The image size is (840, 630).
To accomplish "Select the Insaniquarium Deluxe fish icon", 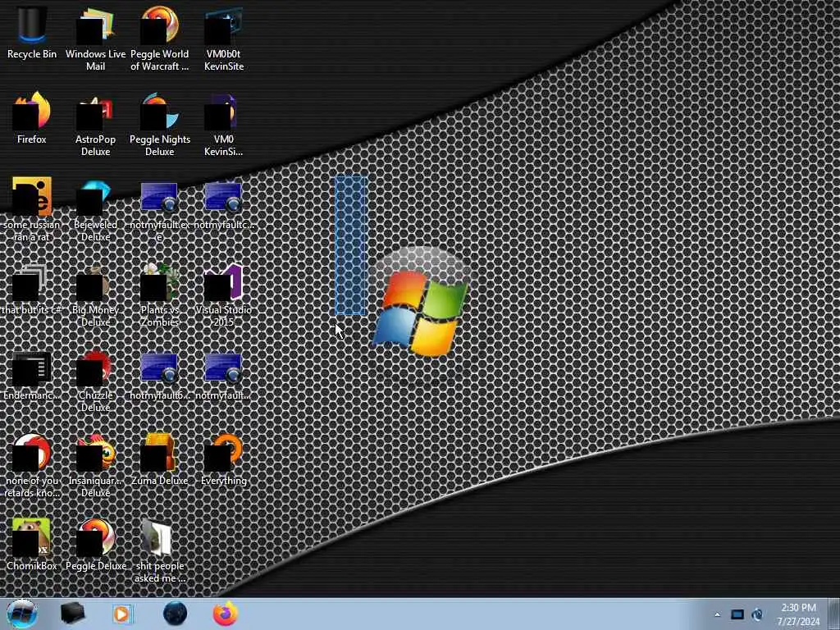I will (x=95, y=465).
